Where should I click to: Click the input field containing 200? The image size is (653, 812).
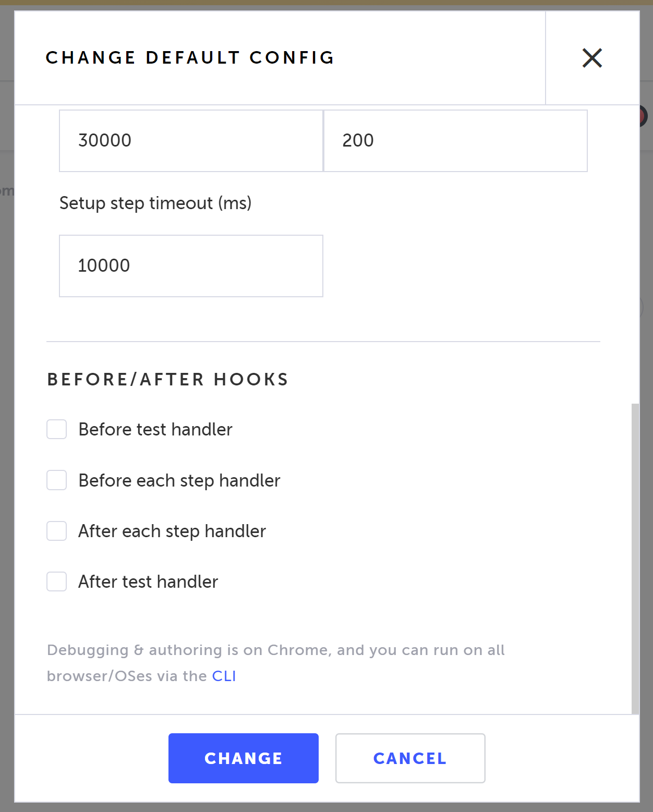click(x=455, y=141)
